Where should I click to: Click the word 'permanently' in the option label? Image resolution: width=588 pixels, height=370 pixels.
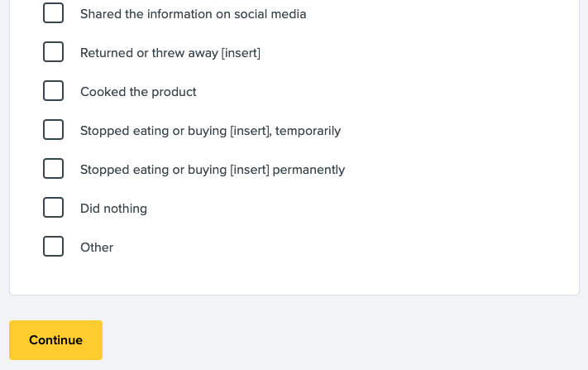point(308,170)
